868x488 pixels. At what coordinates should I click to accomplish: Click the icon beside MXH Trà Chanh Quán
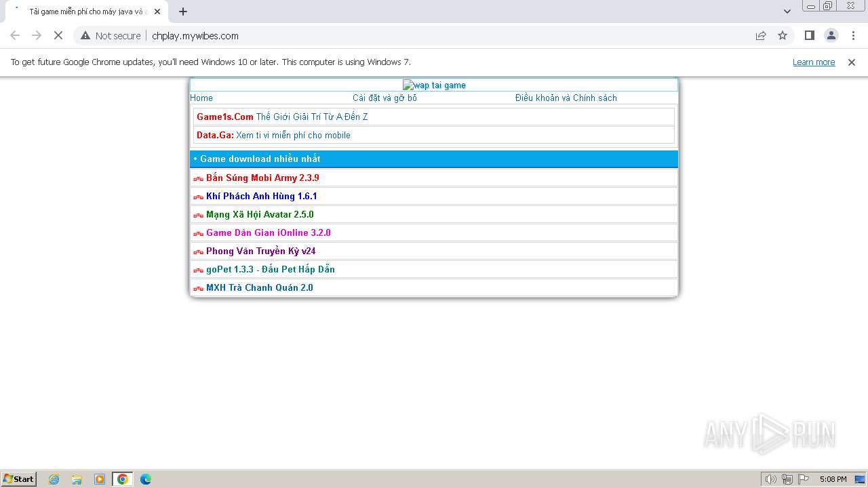pos(198,289)
